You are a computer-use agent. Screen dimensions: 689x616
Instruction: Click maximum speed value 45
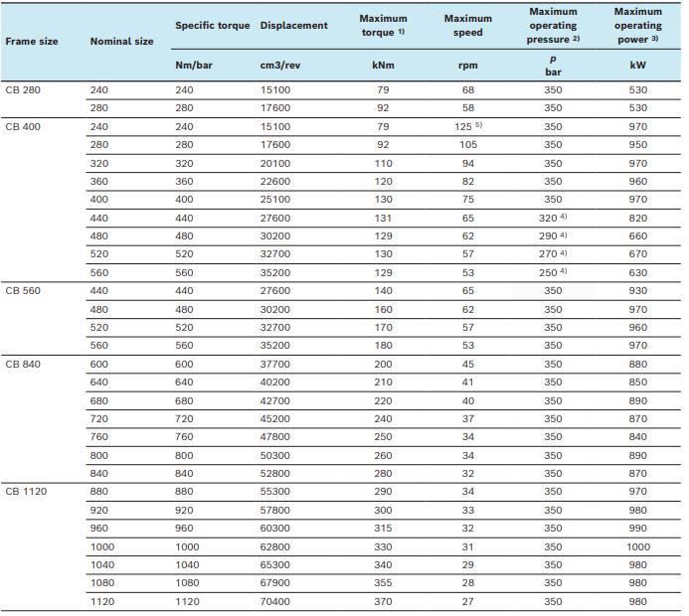[x=468, y=364]
